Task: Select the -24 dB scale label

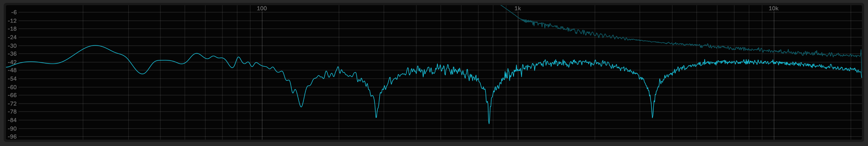Action: pyautogui.click(x=12, y=37)
